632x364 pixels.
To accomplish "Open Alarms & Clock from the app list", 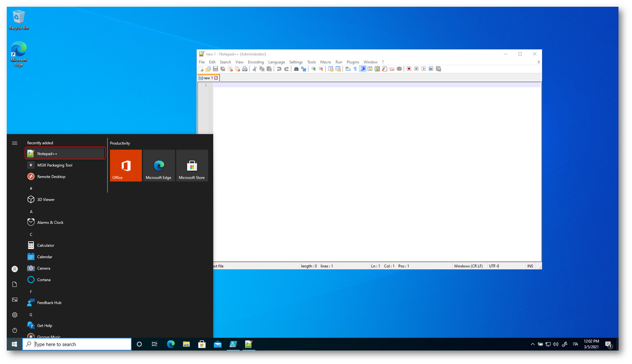I will (x=65, y=222).
